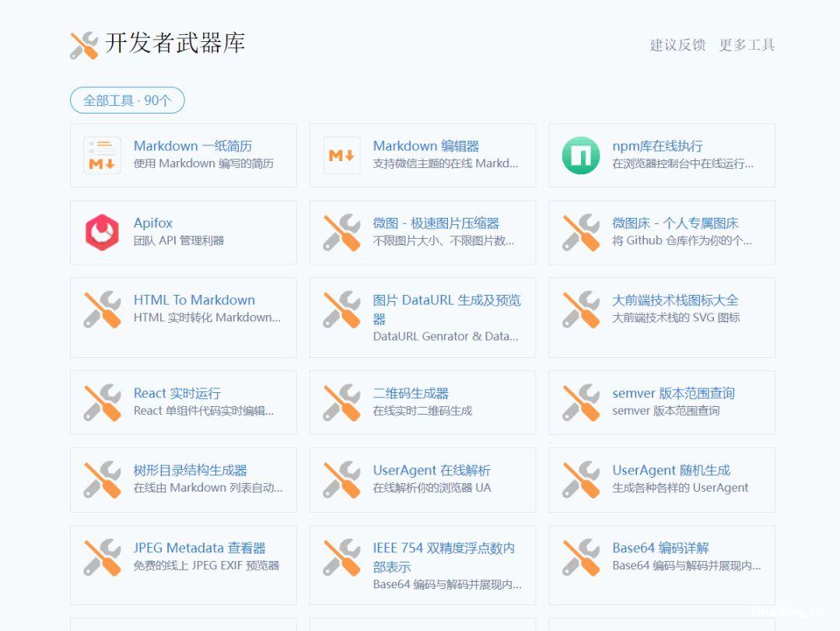Select the 全部工具 · 90个 filter pill
This screenshot has height=631, width=840.
128,100
